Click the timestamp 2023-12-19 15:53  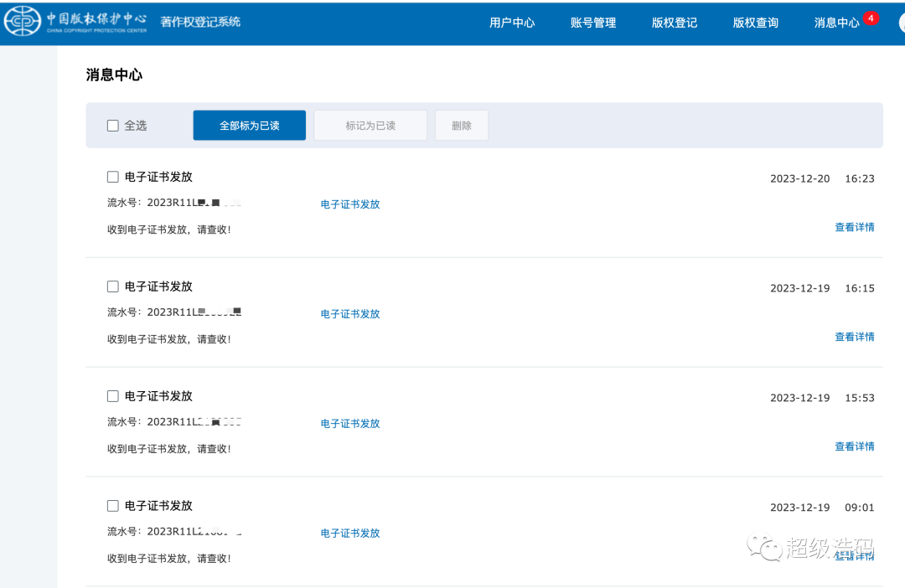coord(823,398)
